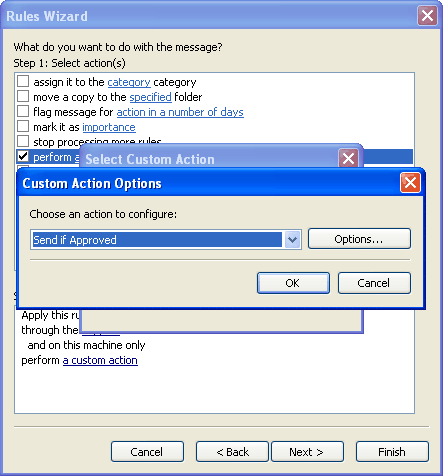Check the assign it to category checkbox

pos(23,81)
